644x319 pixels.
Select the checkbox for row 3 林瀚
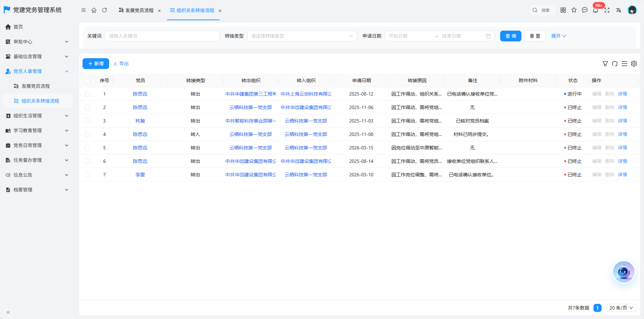pyautogui.click(x=88, y=121)
